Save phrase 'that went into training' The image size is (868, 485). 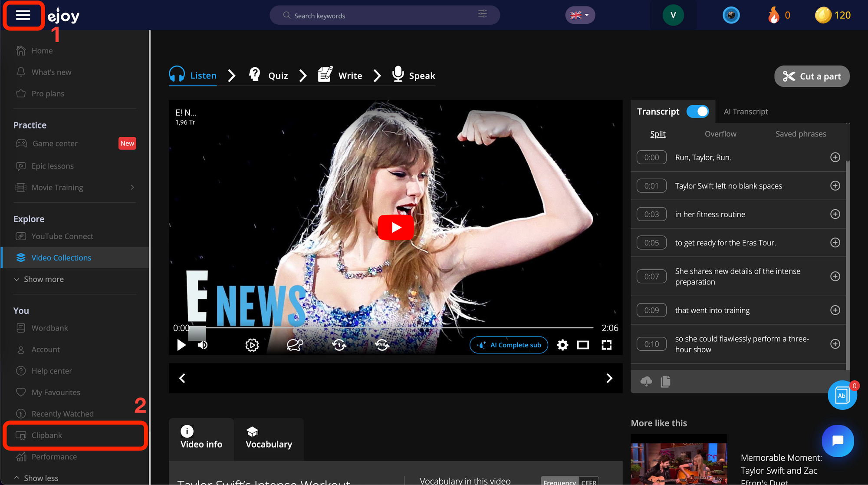click(835, 310)
